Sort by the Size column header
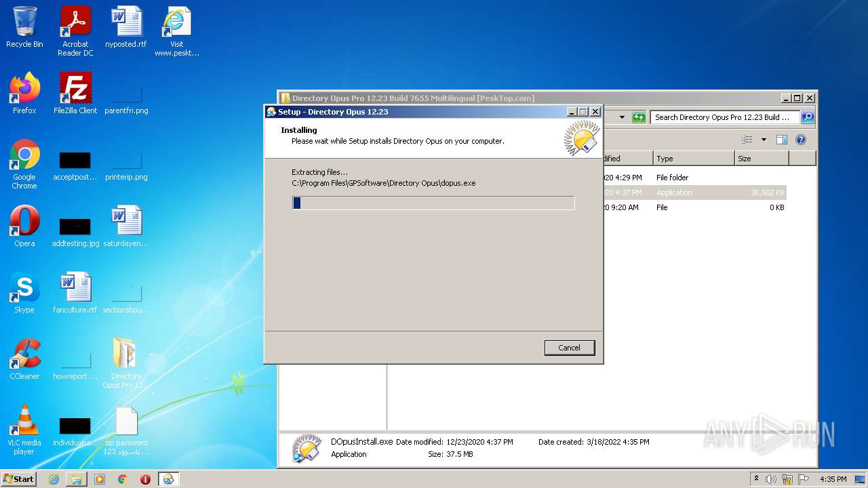The height and width of the screenshot is (488, 868). [762, 159]
